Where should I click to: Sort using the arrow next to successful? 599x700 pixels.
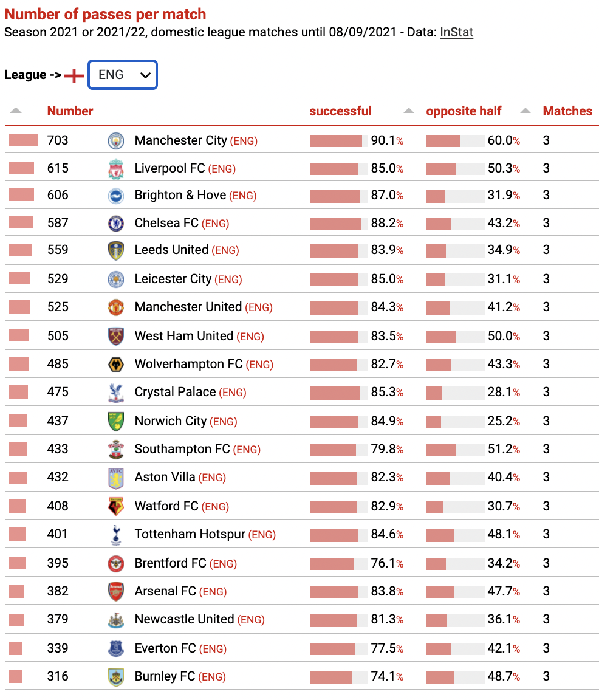408,111
